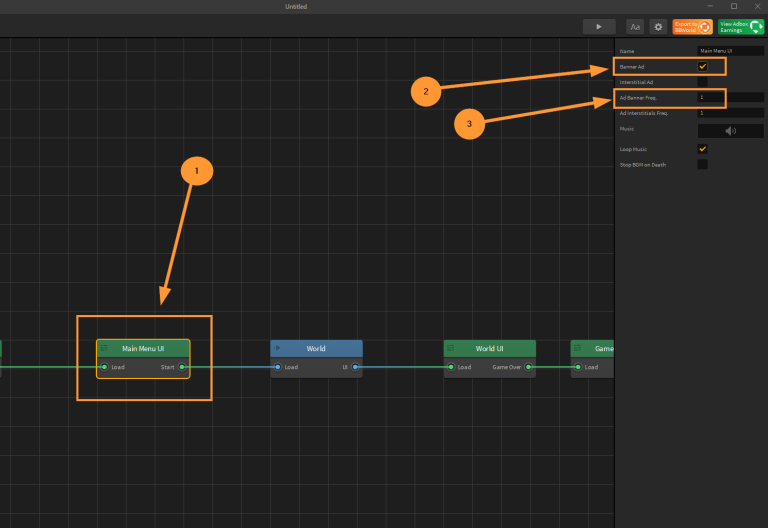This screenshot has height=528, width=768.
Task: Click the Main Menu UI Start port
Action: point(181,367)
